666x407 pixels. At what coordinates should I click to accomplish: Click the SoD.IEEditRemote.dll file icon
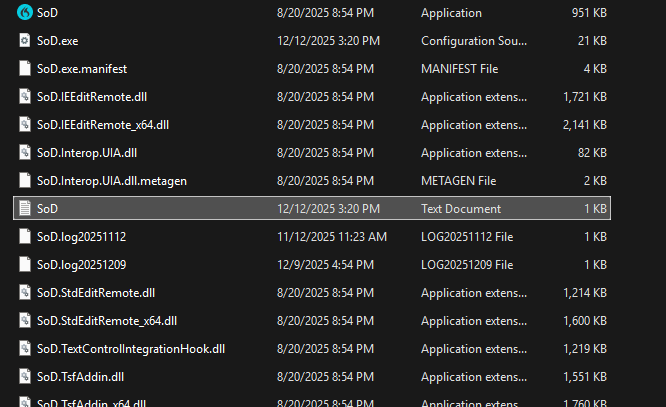click(x=26, y=97)
